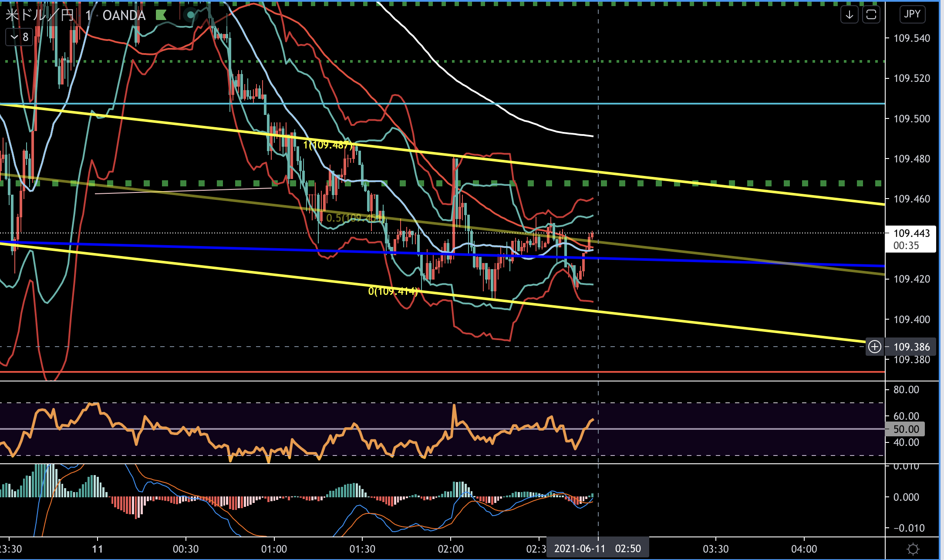This screenshot has width=944, height=560.
Task: Select the Fibonacci label 1(109.487)
Action: 327,145
